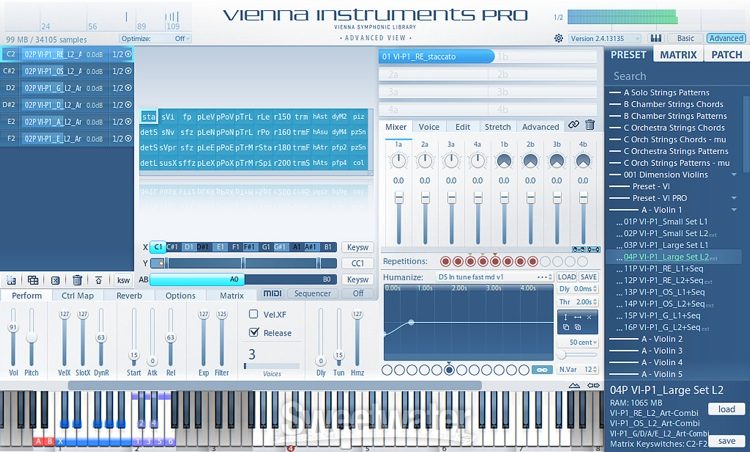Screen dimensions: 750x452
Task: Click the CC1 button for Y axis
Action: point(357,263)
